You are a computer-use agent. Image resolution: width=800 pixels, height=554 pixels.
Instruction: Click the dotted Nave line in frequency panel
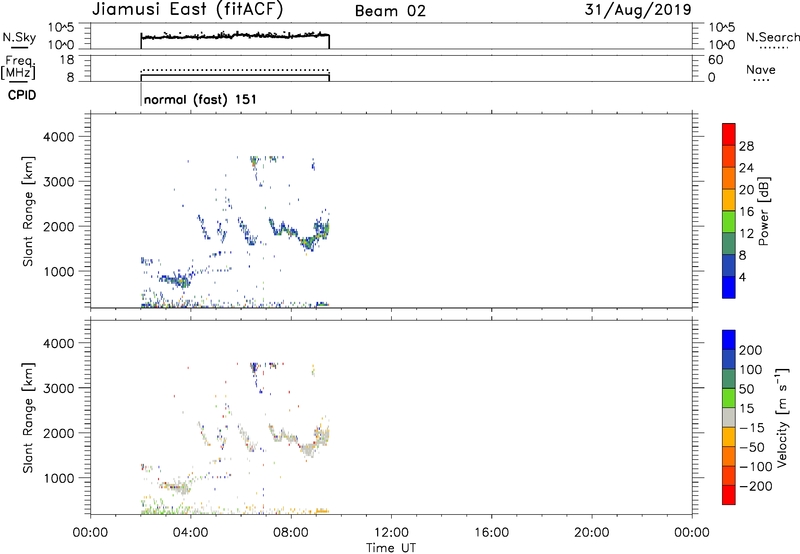pos(235,70)
